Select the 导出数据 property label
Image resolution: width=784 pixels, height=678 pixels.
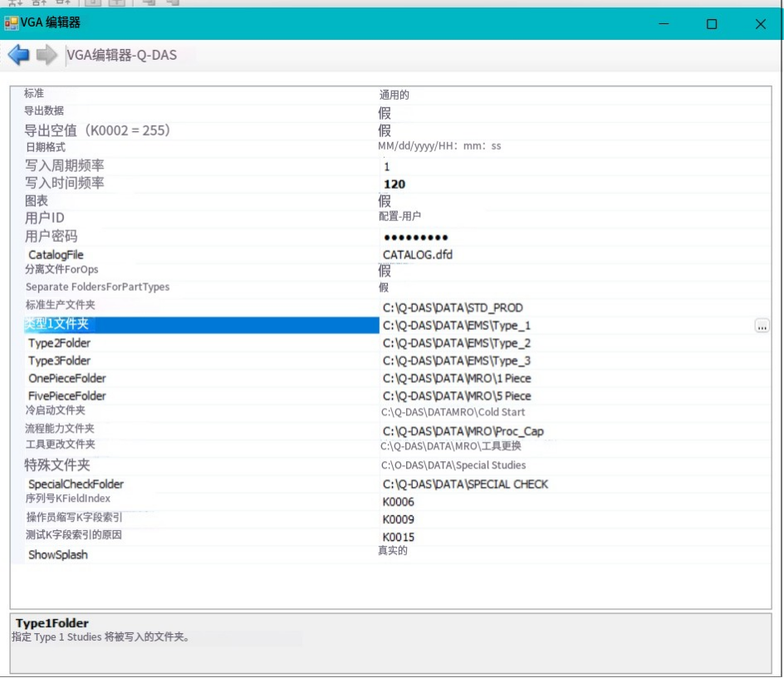[44, 111]
